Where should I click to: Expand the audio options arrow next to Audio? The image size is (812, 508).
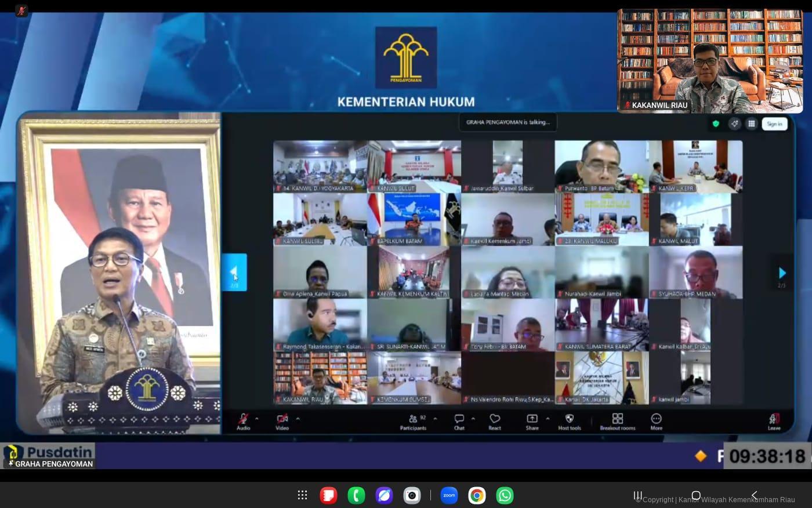click(257, 418)
